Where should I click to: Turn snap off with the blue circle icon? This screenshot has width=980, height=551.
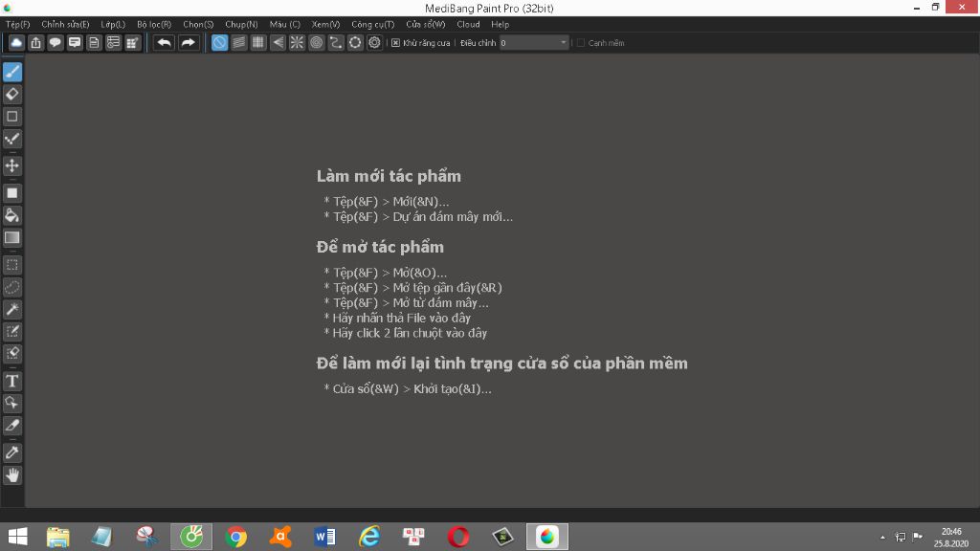click(x=219, y=42)
